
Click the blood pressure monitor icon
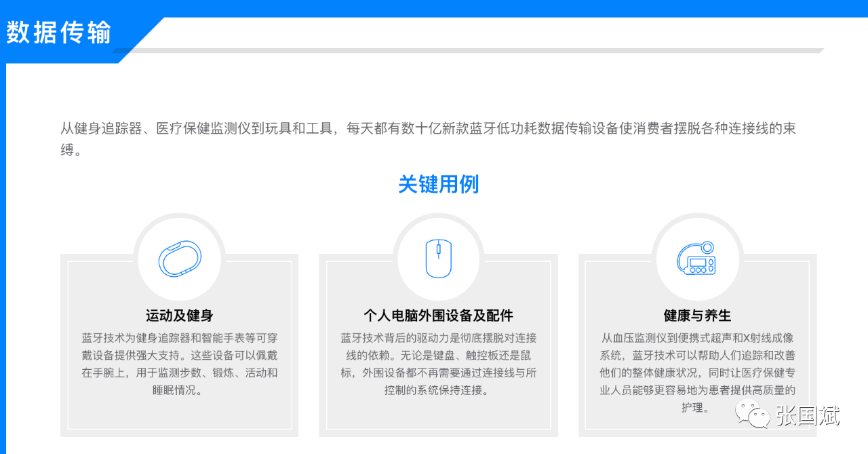coord(697,259)
